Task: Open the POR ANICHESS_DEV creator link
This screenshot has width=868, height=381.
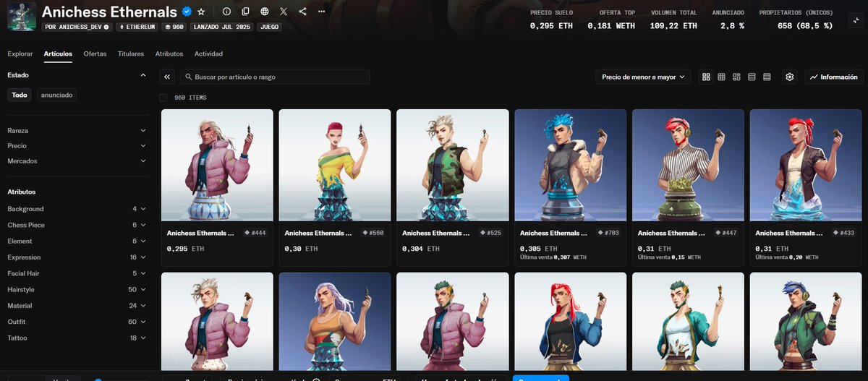Action: coord(77,27)
